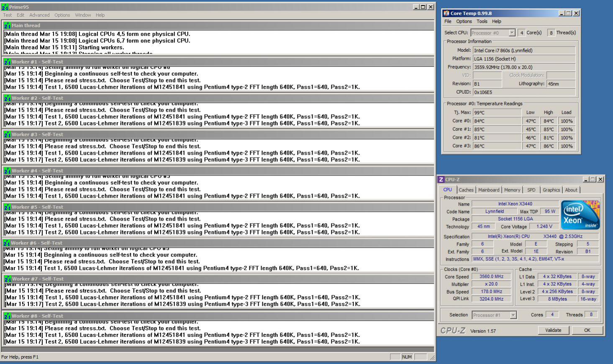Image resolution: width=613 pixels, height=364 pixels.
Task: Close the CPU-Z window
Action: pyautogui.click(x=600, y=180)
